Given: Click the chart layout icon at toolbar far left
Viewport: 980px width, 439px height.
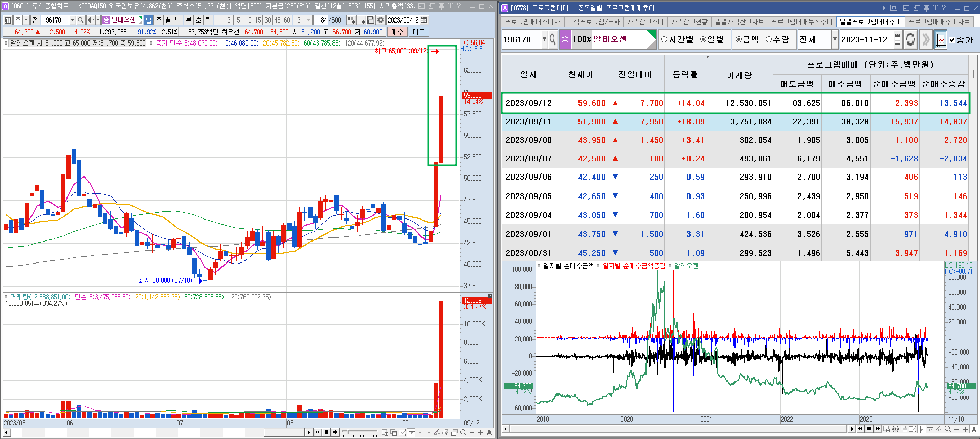Looking at the screenshot, I should 8,20.
